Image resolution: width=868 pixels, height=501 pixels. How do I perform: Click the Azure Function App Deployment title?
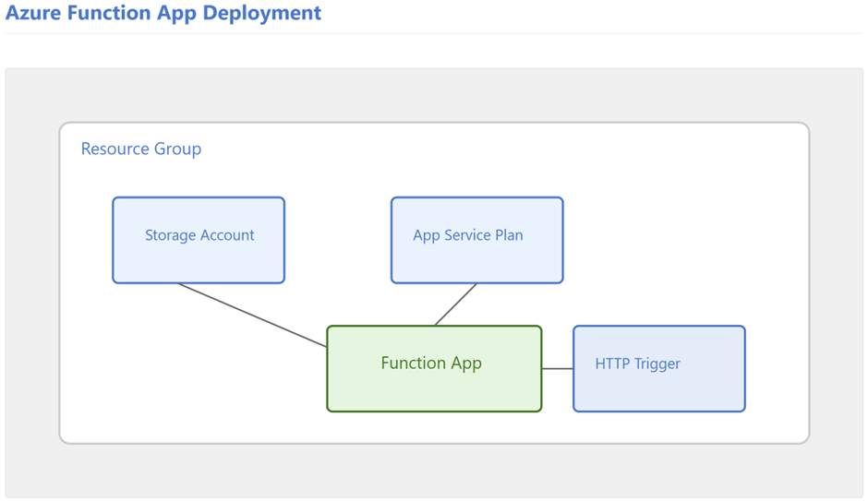(x=163, y=13)
